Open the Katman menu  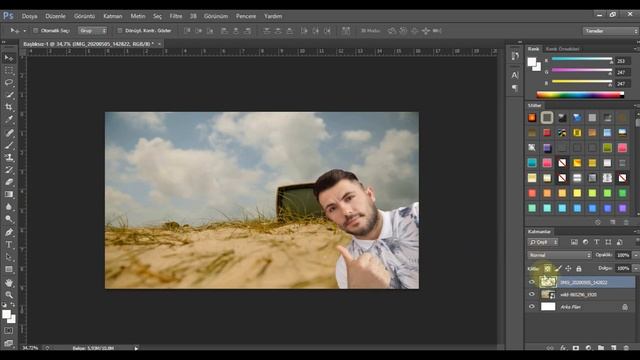click(113, 16)
